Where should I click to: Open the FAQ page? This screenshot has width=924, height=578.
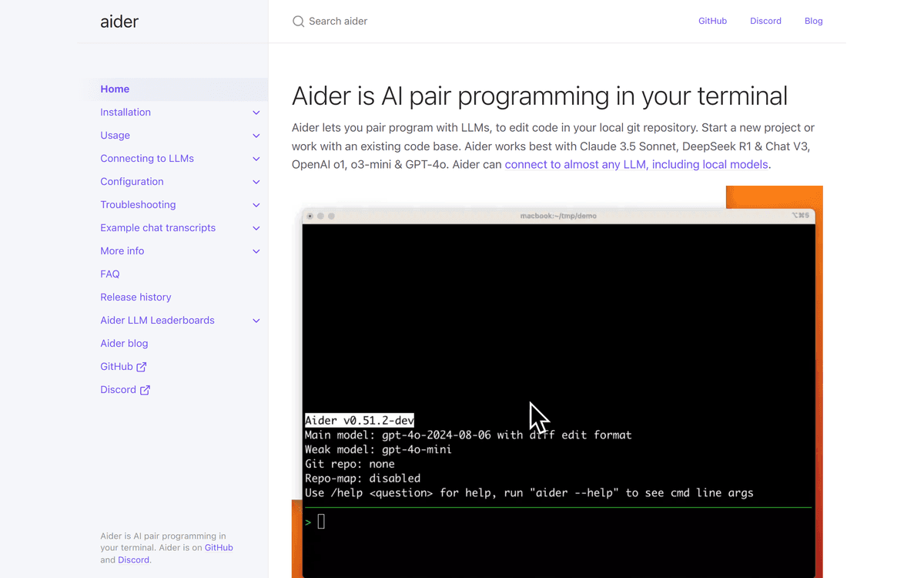coord(110,274)
